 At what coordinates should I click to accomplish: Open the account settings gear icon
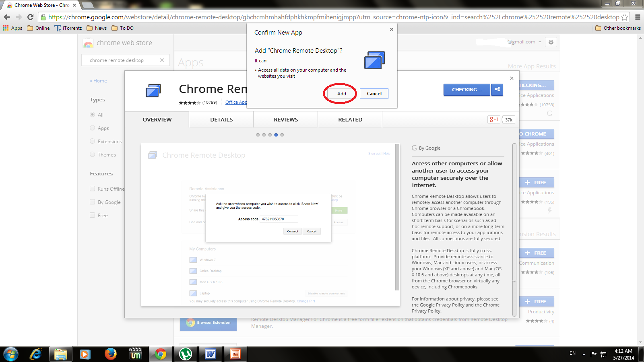(x=551, y=42)
